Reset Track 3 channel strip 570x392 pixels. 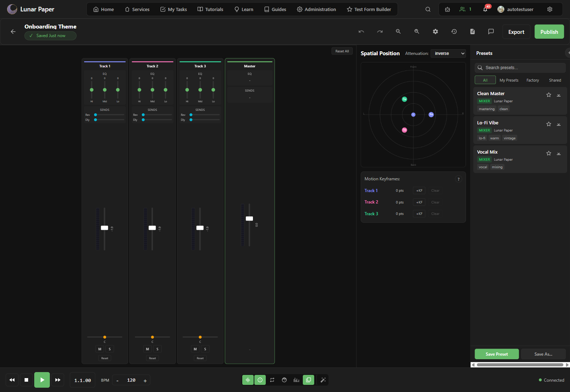200,358
